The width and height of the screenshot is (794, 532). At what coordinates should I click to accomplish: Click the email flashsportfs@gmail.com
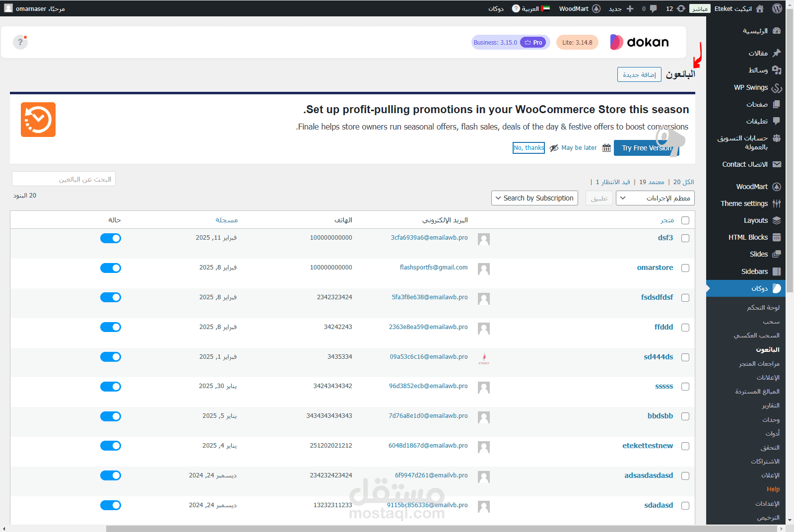click(x=434, y=267)
